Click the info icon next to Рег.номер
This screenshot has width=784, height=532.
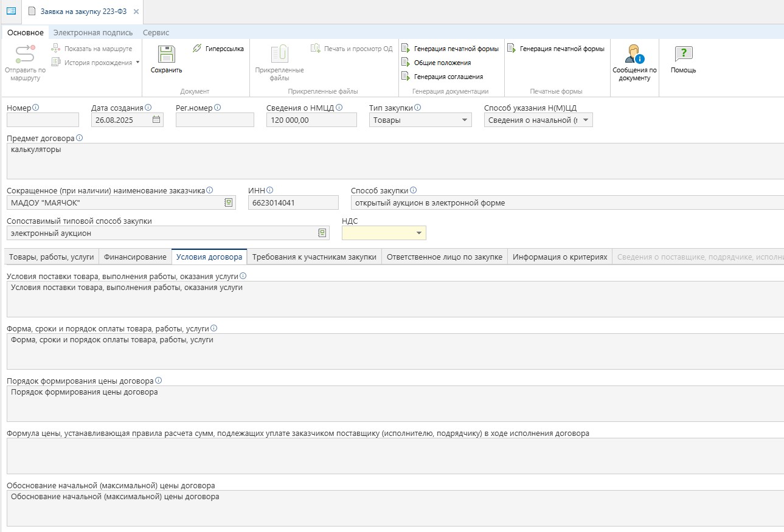217,108
